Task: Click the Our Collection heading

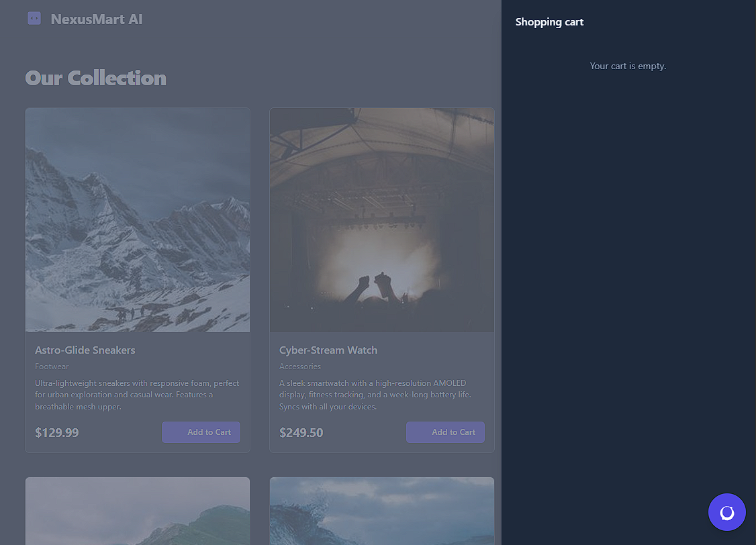Action: point(96,78)
